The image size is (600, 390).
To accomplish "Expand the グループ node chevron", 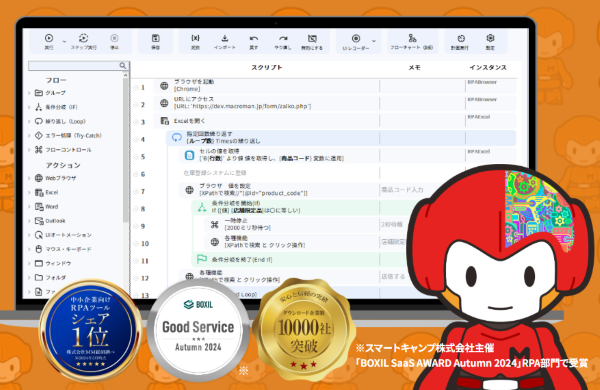I will coord(29,93).
